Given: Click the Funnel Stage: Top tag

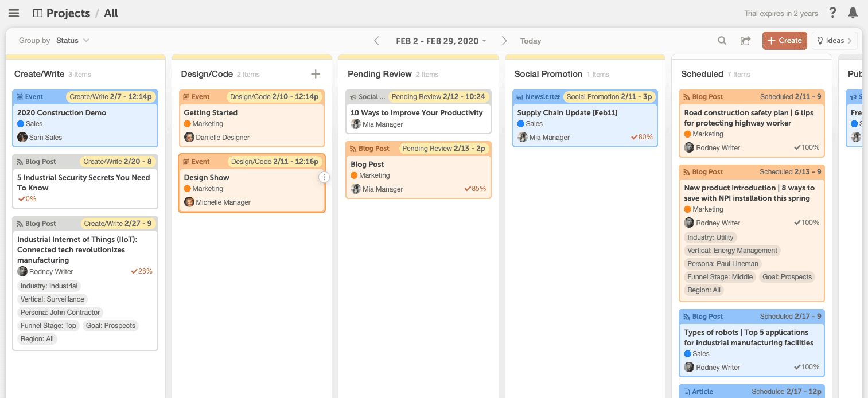Looking at the screenshot, I should click(x=48, y=326).
